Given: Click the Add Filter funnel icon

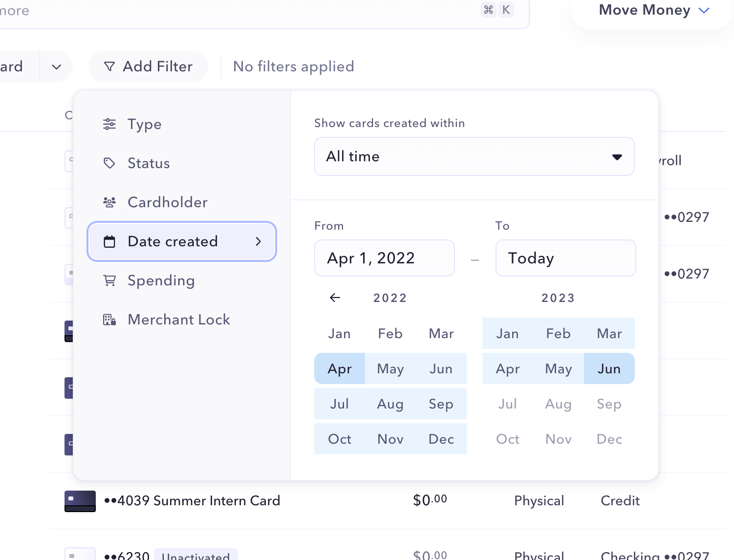Looking at the screenshot, I should coord(109,66).
